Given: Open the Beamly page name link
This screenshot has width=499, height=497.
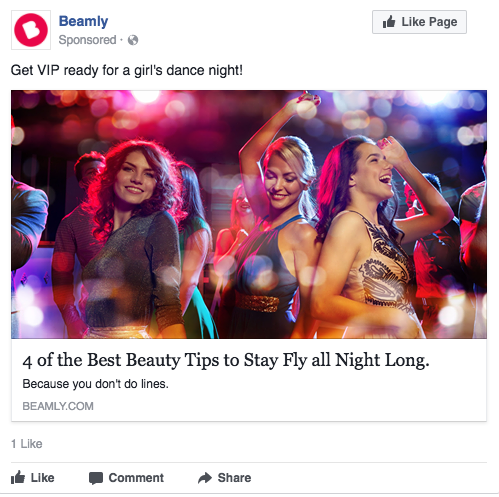Looking at the screenshot, I should coord(83,21).
